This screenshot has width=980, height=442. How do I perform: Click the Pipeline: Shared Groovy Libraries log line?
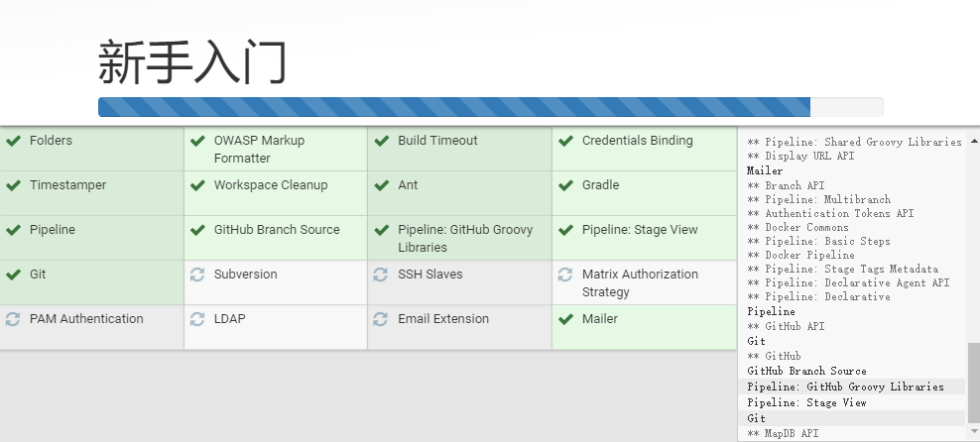coord(854,142)
